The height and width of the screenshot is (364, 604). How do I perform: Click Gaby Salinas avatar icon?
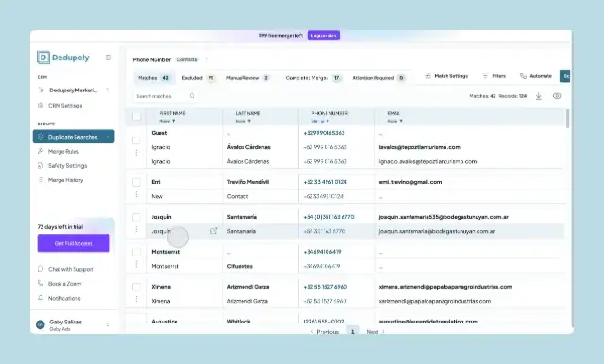(x=40, y=324)
